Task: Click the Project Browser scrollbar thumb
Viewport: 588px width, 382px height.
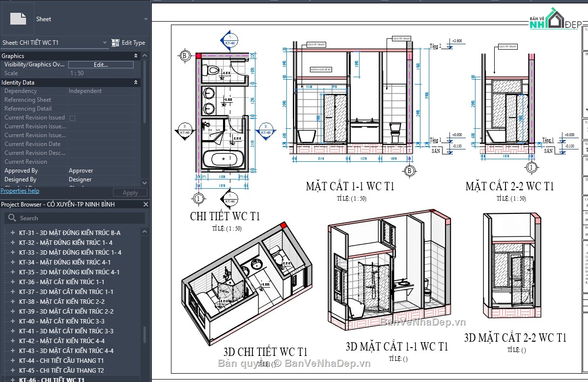Action: [x=145, y=335]
